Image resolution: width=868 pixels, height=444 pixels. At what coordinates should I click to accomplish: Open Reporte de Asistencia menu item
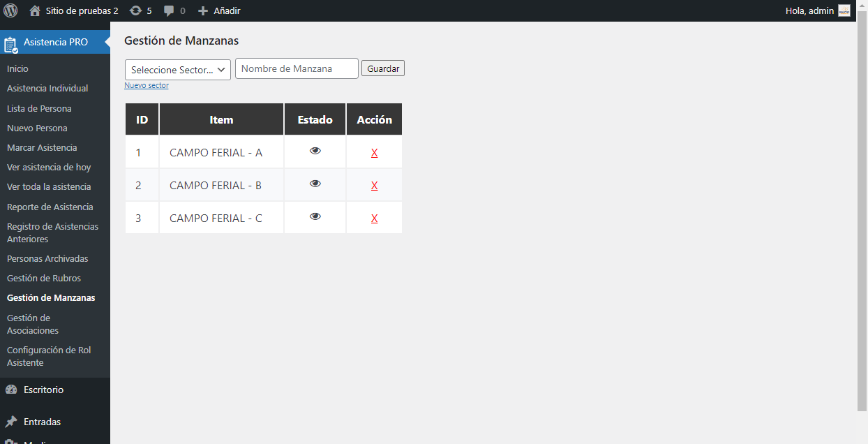click(x=50, y=207)
